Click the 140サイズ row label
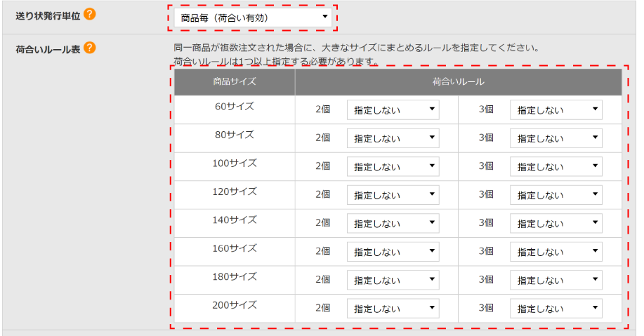The height and width of the screenshot is (336, 644). pyautogui.click(x=235, y=220)
